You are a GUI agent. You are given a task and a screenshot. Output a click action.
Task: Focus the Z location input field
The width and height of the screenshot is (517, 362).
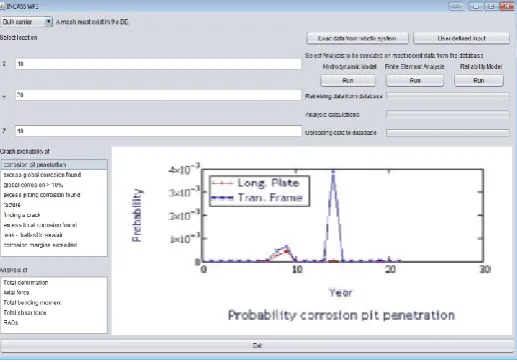pos(158,131)
